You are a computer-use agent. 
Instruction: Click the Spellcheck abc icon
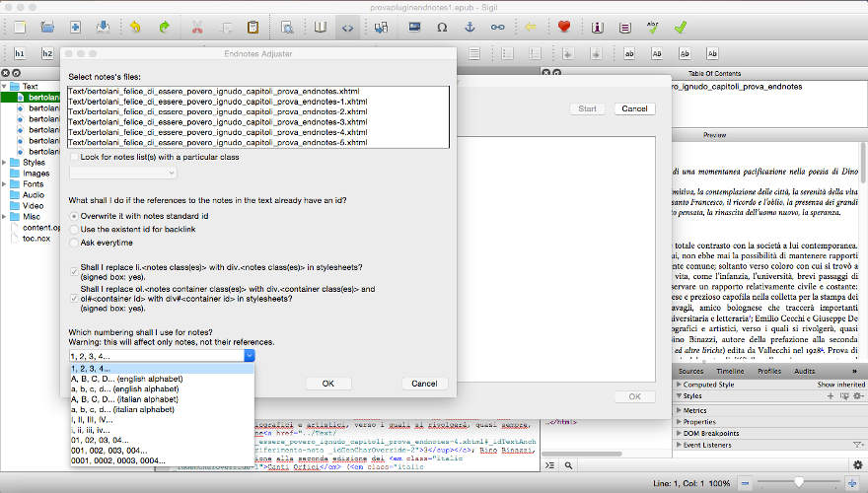pyautogui.click(x=653, y=27)
